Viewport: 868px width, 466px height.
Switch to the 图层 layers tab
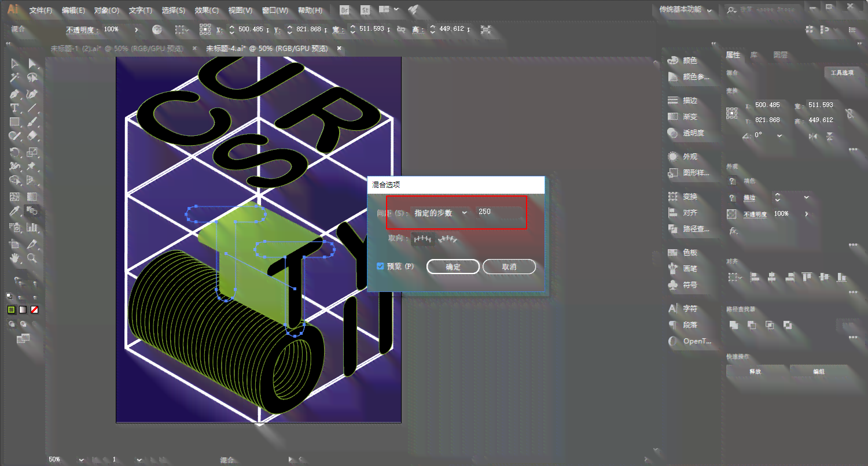point(781,55)
